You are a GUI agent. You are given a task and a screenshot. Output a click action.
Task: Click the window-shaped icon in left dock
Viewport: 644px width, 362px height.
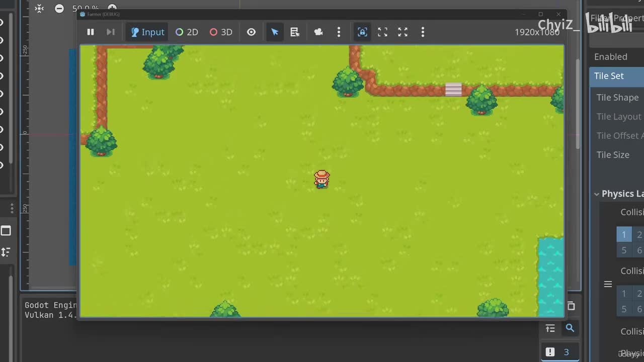coord(6,231)
